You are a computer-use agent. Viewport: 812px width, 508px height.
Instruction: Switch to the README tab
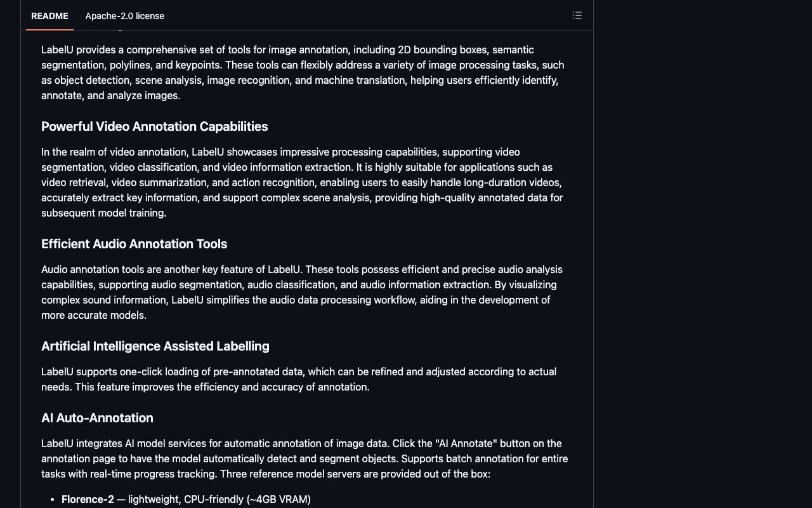(x=49, y=16)
